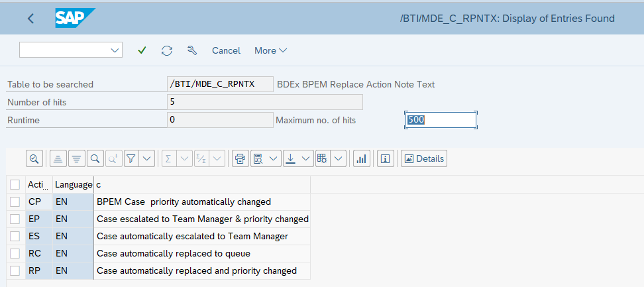Tick the checkbox for row EP

click(x=15, y=219)
